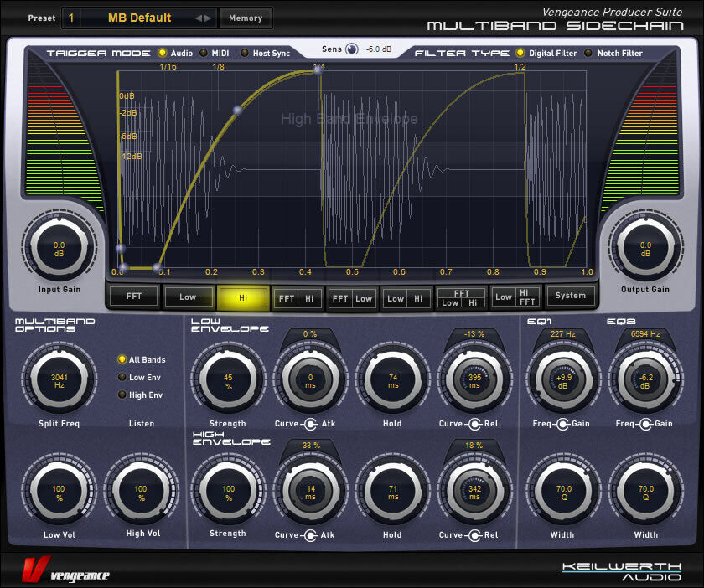The width and height of the screenshot is (704, 588).
Task: Click the Memory button
Action: click(x=246, y=18)
